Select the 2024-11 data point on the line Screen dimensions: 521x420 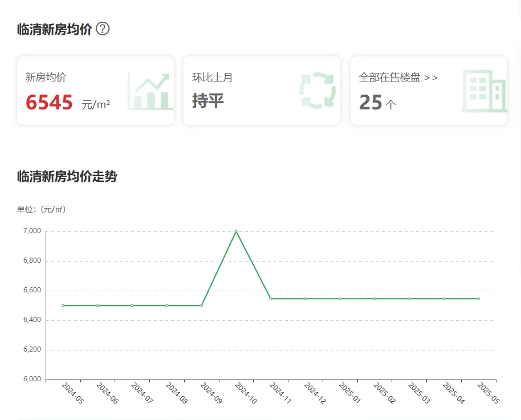(271, 299)
